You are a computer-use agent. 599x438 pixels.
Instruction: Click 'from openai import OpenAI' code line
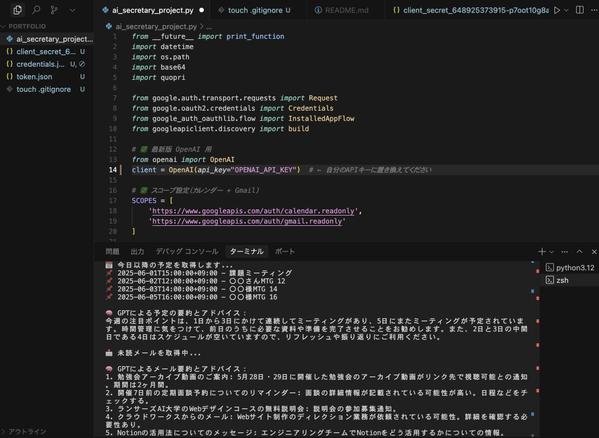point(183,160)
